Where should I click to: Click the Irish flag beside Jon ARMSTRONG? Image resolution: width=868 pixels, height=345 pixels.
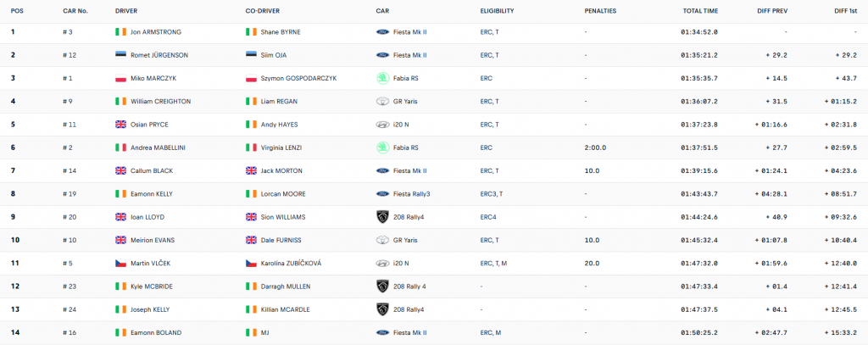[x=120, y=32]
